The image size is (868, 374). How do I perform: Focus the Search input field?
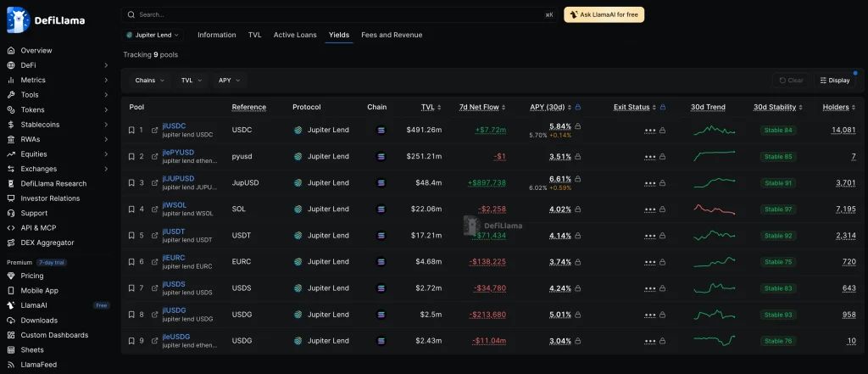340,15
